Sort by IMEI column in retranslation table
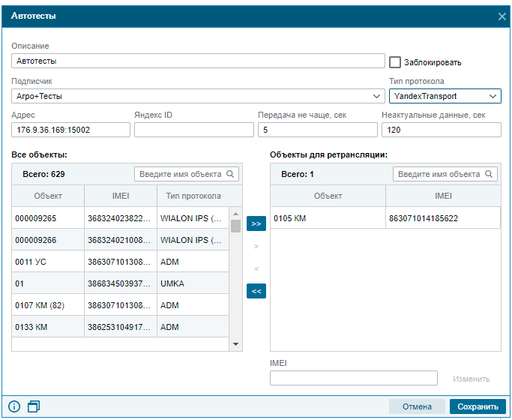 click(x=443, y=196)
